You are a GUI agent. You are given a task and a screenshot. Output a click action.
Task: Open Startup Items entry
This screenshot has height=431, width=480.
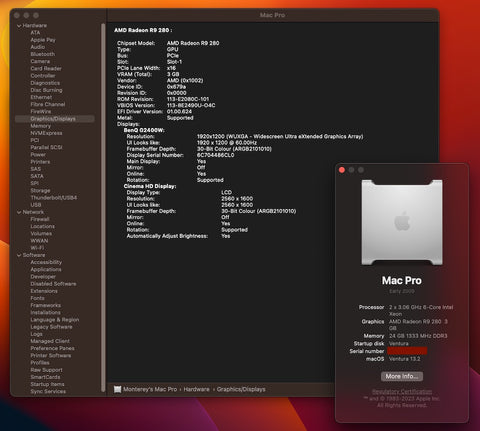point(47,384)
